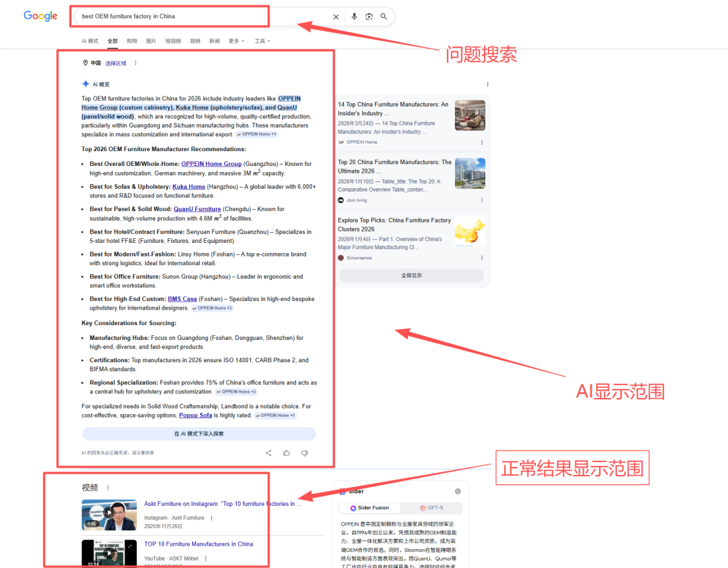The image size is (728, 568).
Task: Click the 选择区域 link
Action: point(116,63)
